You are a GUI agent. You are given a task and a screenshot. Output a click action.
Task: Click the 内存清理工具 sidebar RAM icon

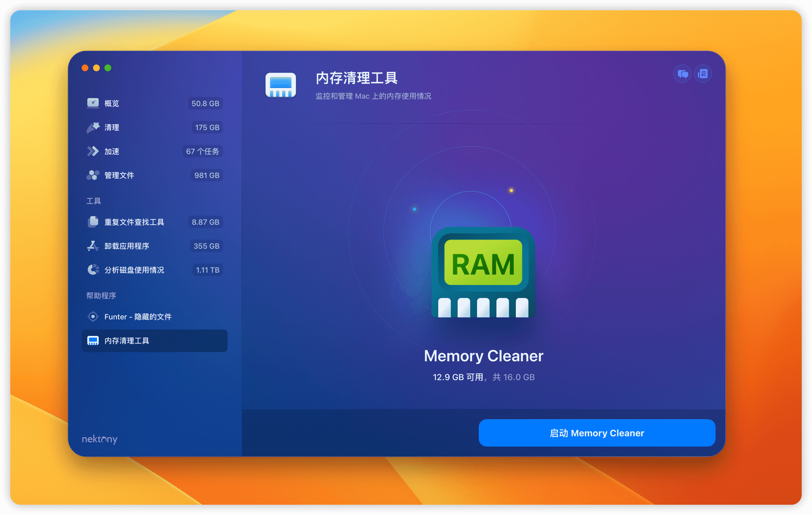(x=93, y=340)
